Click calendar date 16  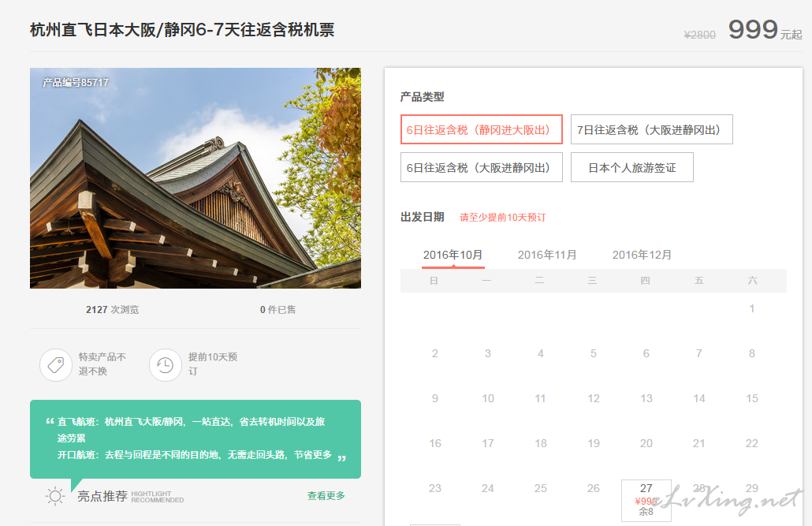pyautogui.click(x=435, y=444)
